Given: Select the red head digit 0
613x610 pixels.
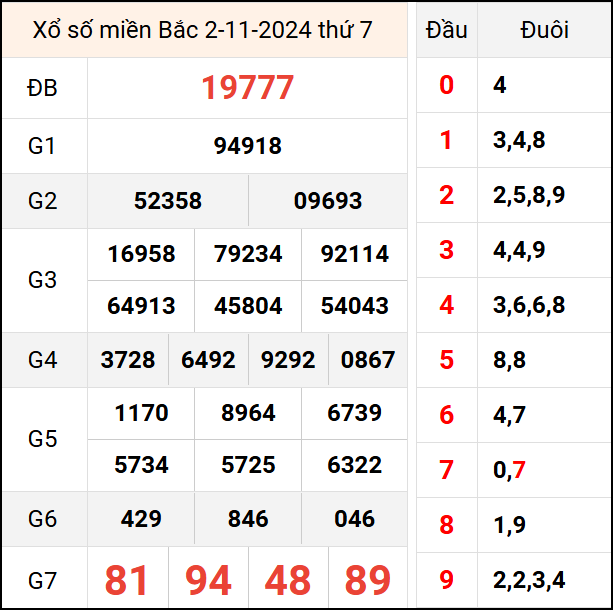Looking at the screenshot, I should (x=446, y=85).
